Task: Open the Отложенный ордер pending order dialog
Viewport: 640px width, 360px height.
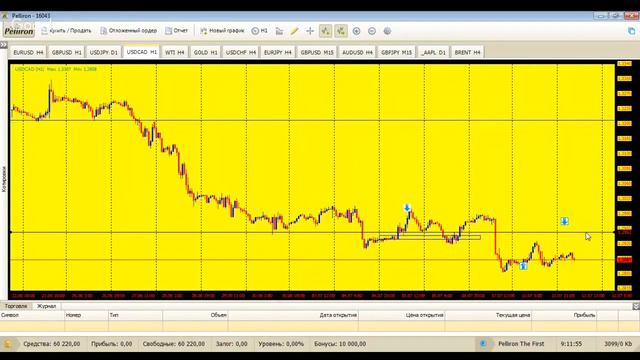Action: click(129, 31)
